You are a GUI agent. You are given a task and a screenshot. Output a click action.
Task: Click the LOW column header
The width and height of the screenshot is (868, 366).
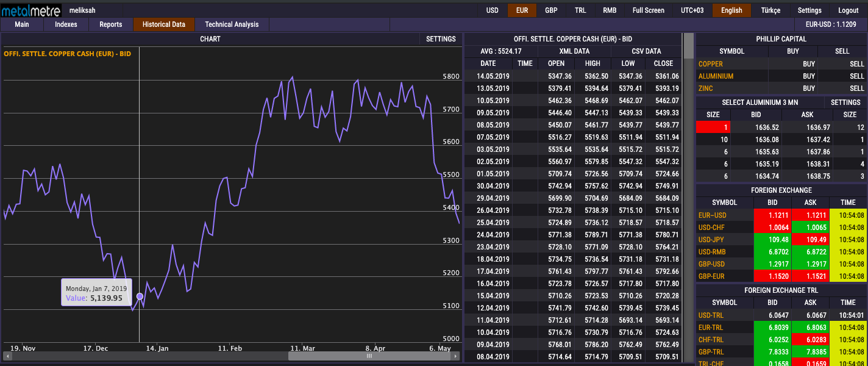(x=628, y=63)
